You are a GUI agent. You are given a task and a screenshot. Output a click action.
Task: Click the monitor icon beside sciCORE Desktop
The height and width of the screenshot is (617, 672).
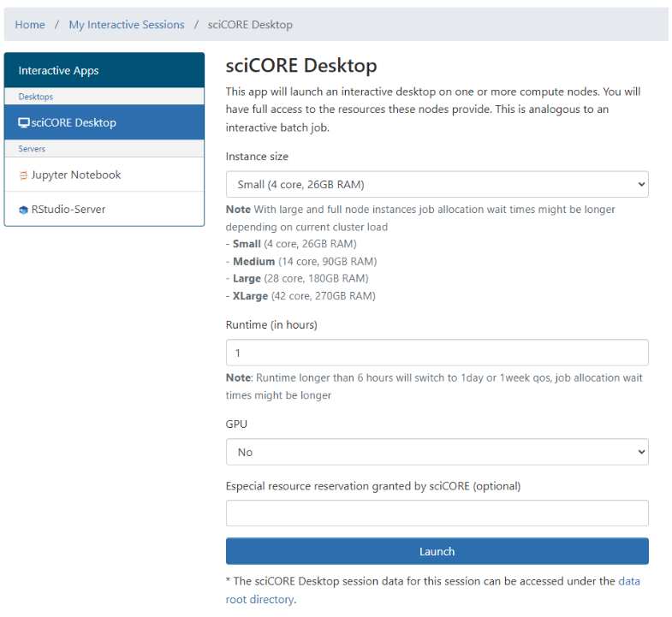24,122
